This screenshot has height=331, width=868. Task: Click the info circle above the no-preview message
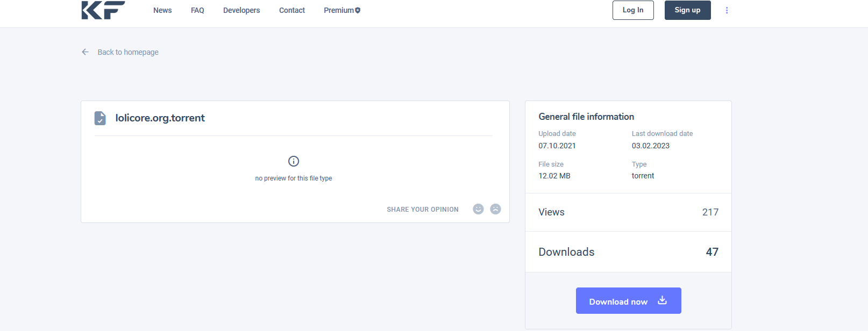tap(294, 161)
